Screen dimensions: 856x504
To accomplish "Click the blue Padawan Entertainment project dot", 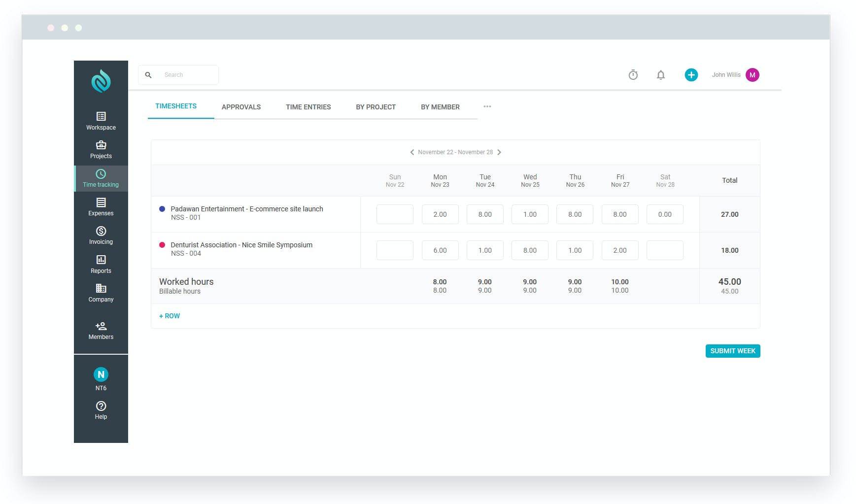I will [162, 209].
